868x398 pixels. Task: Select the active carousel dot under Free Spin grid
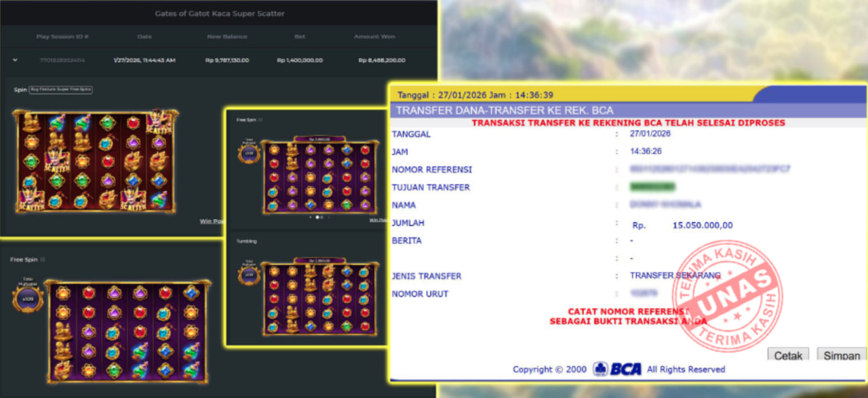316,218
